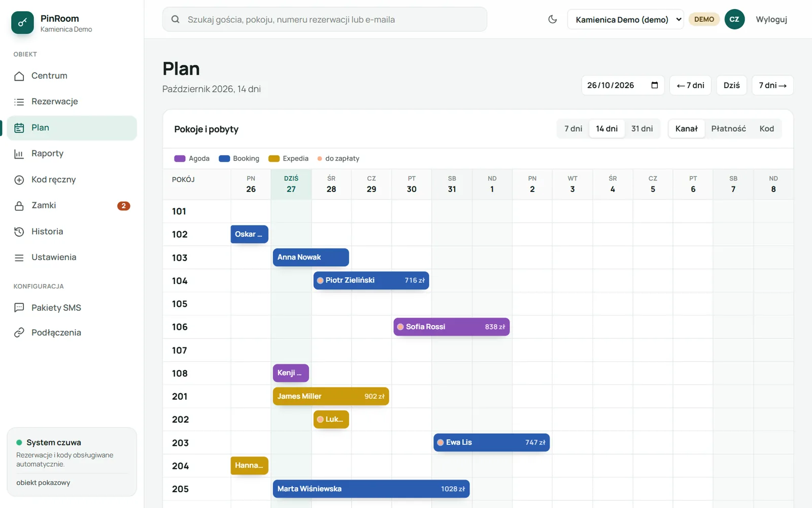Color stays by Płatność
The width and height of the screenshot is (812, 508).
point(728,129)
